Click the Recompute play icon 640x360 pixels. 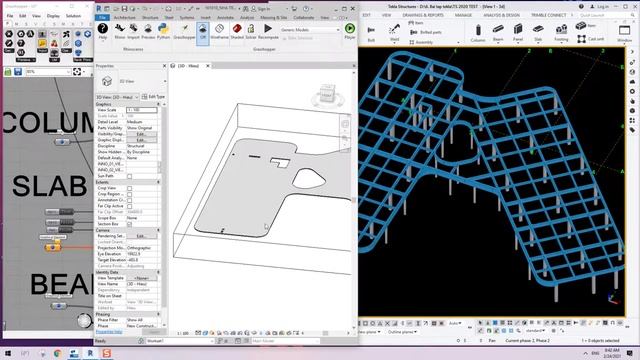pyautogui.click(x=268, y=31)
